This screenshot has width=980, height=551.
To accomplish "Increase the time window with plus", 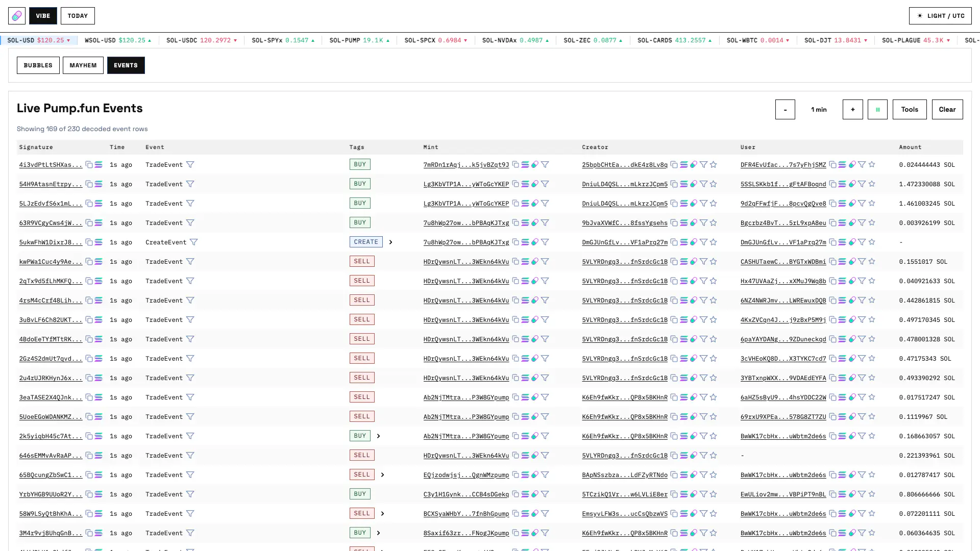I will pos(852,110).
